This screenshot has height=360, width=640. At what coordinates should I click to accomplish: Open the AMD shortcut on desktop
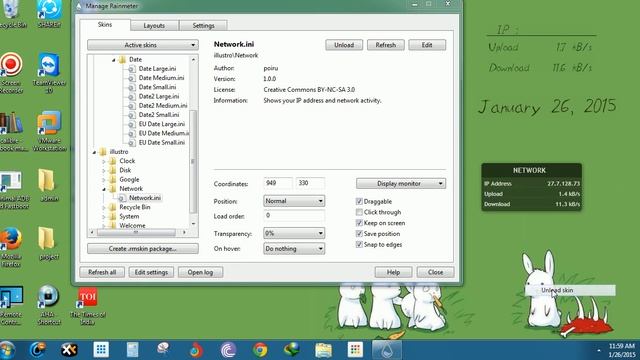click(49, 305)
